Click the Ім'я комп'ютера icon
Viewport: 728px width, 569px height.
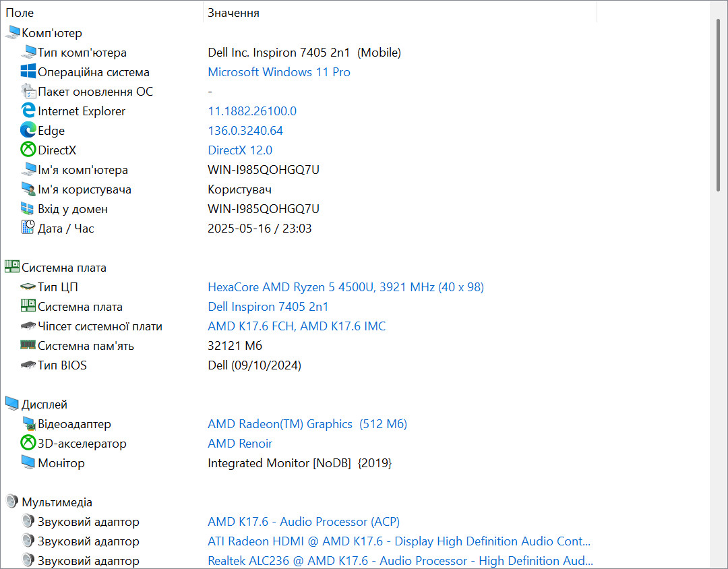(x=28, y=169)
